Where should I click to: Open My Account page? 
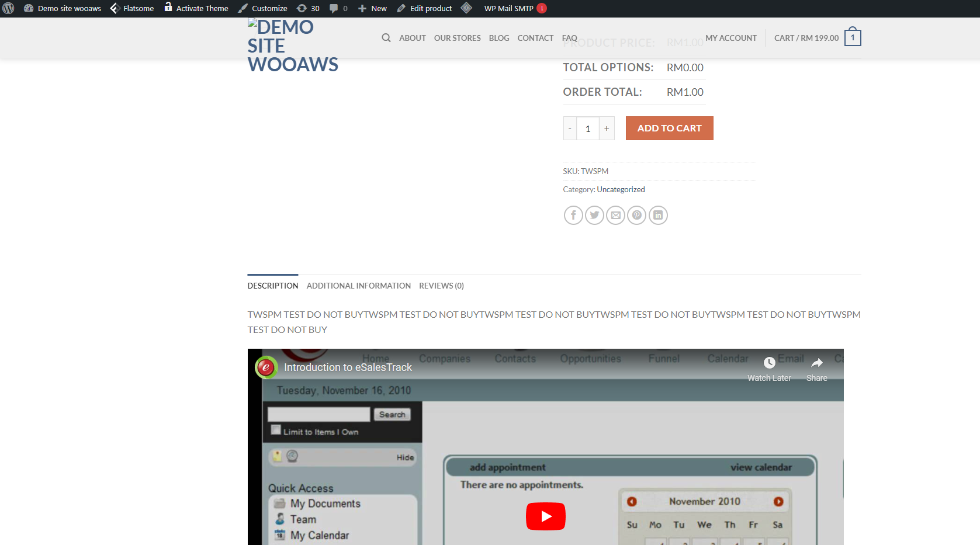coord(731,38)
